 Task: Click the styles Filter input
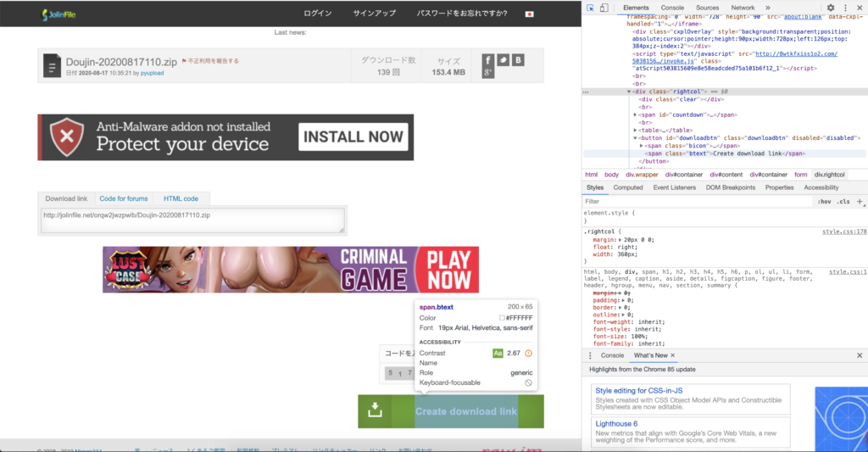(698, 202)
